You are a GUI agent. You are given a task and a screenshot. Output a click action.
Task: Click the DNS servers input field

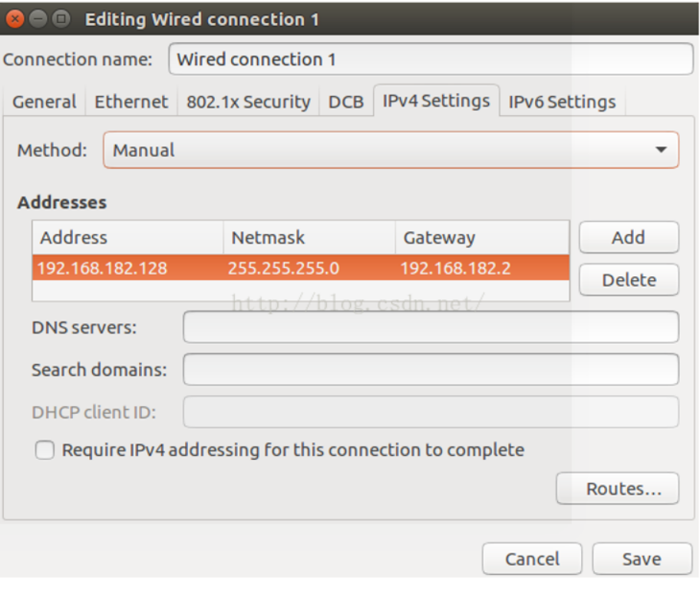coord(431,327)
